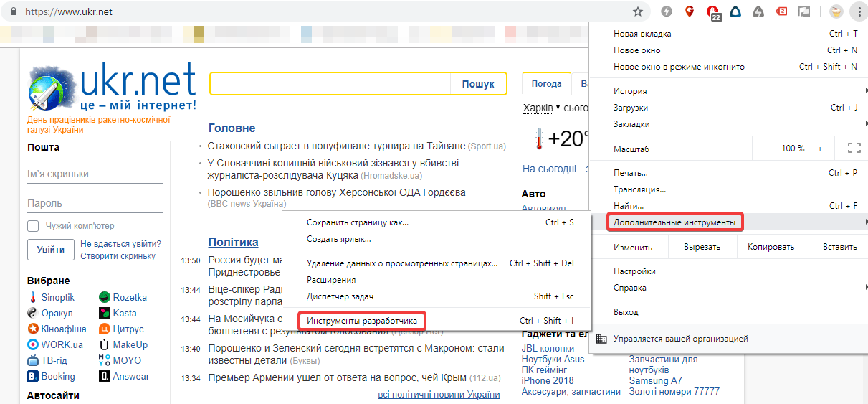Focus the Пароль input field
The width and height of the screenshot is (868, 404).
[95, 203]
